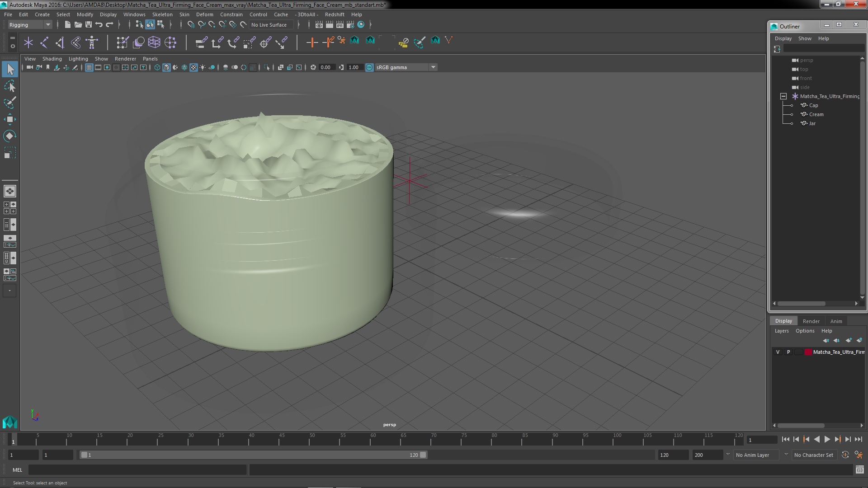Click Create new layer icon
The image size is (868, 488).
coord(849,340)
